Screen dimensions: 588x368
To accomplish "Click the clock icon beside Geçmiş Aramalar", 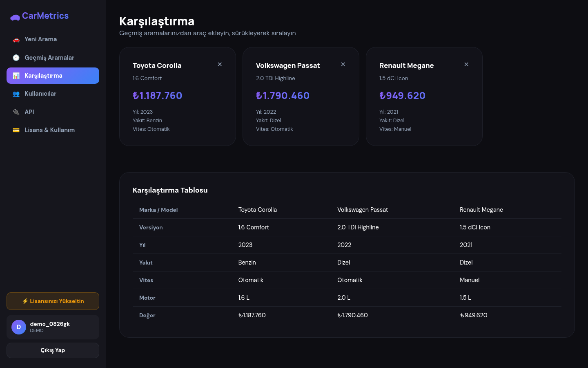I will tap(16, 58).
